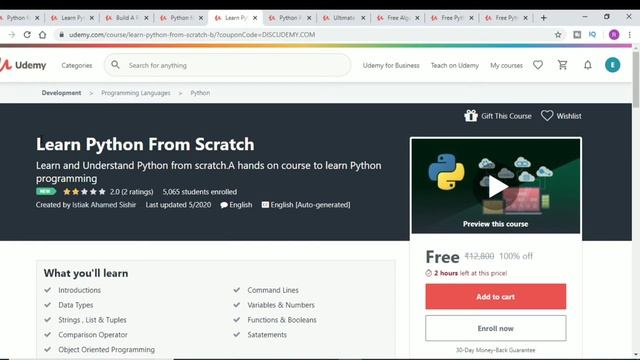
Task: Go to Programming Languages breadcrumb
Action: (136, 93)
